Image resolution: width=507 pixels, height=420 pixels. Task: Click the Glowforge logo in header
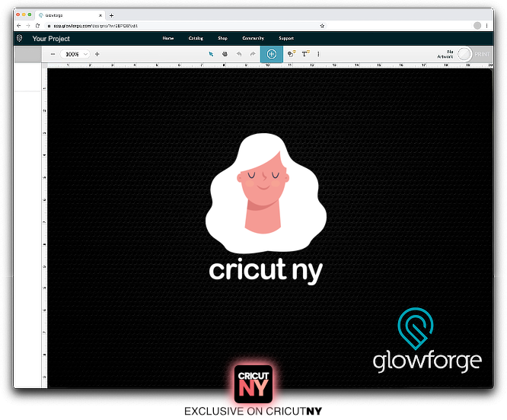(20, 38)
